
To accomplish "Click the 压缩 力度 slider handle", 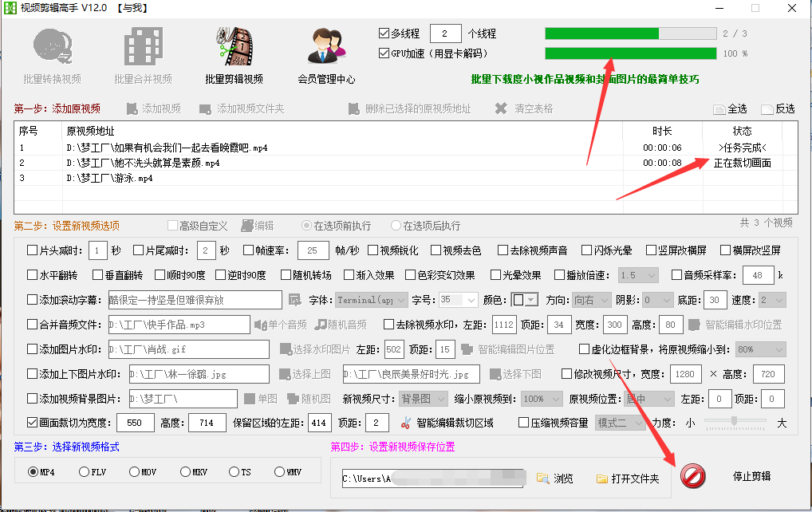I will point(734,421).
